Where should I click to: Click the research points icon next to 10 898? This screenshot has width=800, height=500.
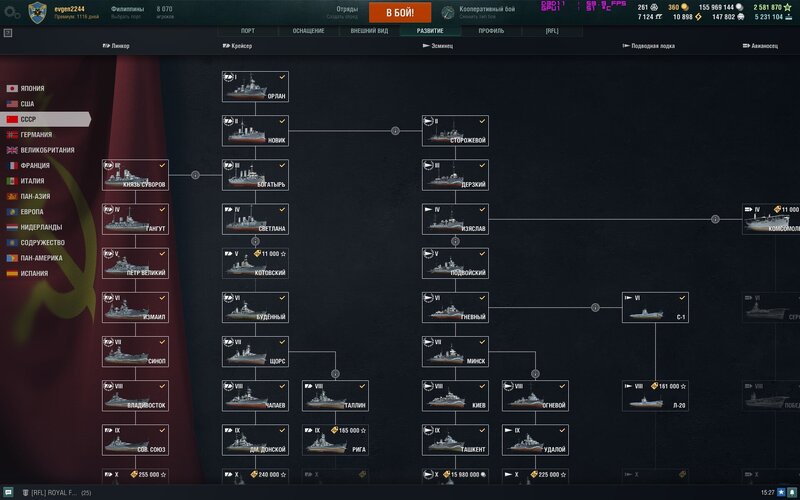pos(698,17)
